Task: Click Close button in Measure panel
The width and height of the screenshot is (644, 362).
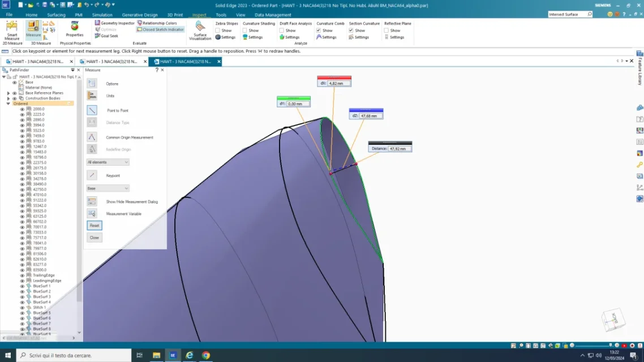Action: (95, 238)
